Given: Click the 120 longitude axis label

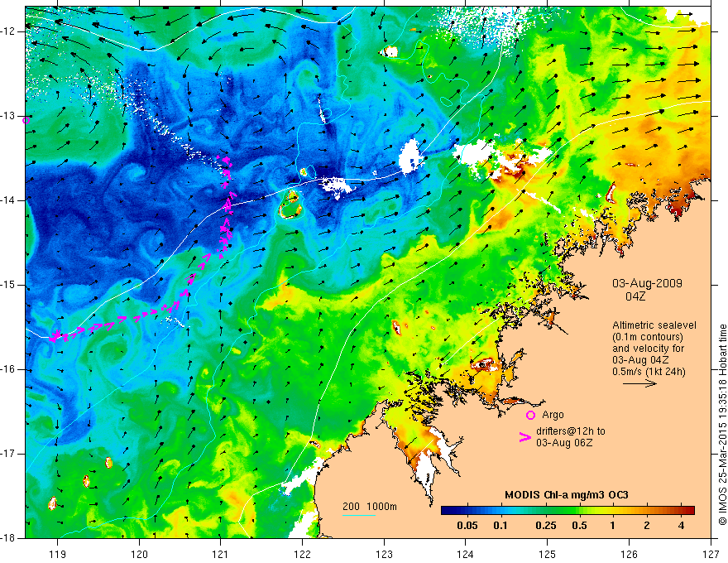Looking at the screenshot, I should point(139,554).
